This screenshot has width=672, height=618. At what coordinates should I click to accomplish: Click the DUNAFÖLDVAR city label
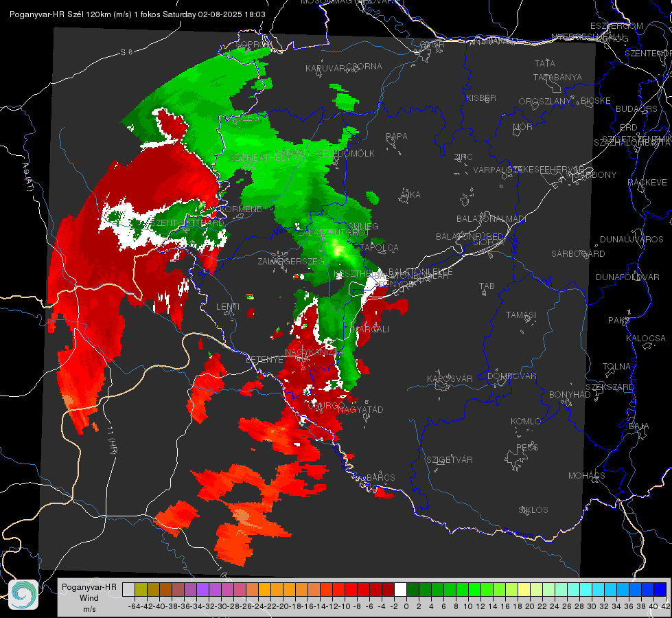[x=627, y=277]
